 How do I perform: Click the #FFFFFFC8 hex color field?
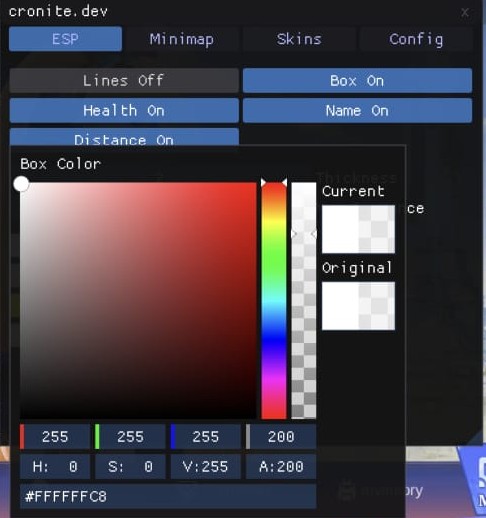pyautogui.click(x=168, y=497)
